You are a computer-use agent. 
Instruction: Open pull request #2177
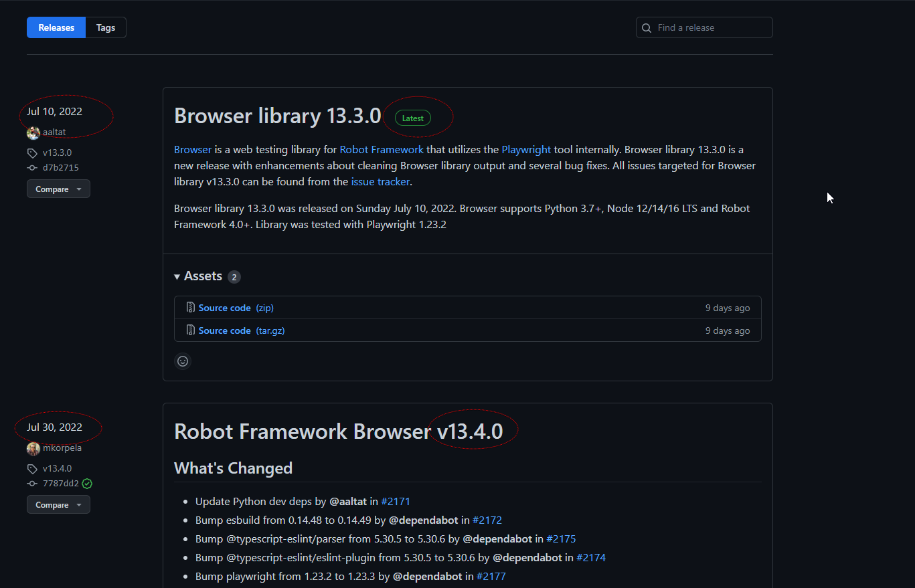[491, 576]
